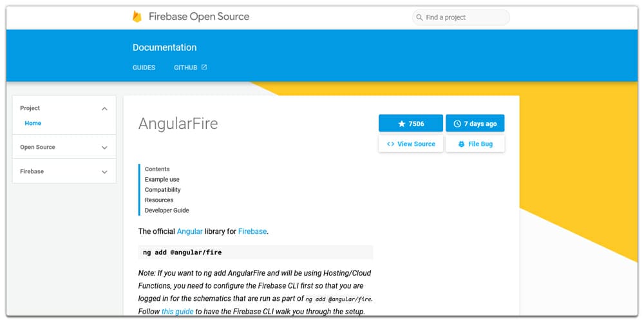644x322 pixels.
Task: Click the search magnifier icon
Action: click(419, 17)
